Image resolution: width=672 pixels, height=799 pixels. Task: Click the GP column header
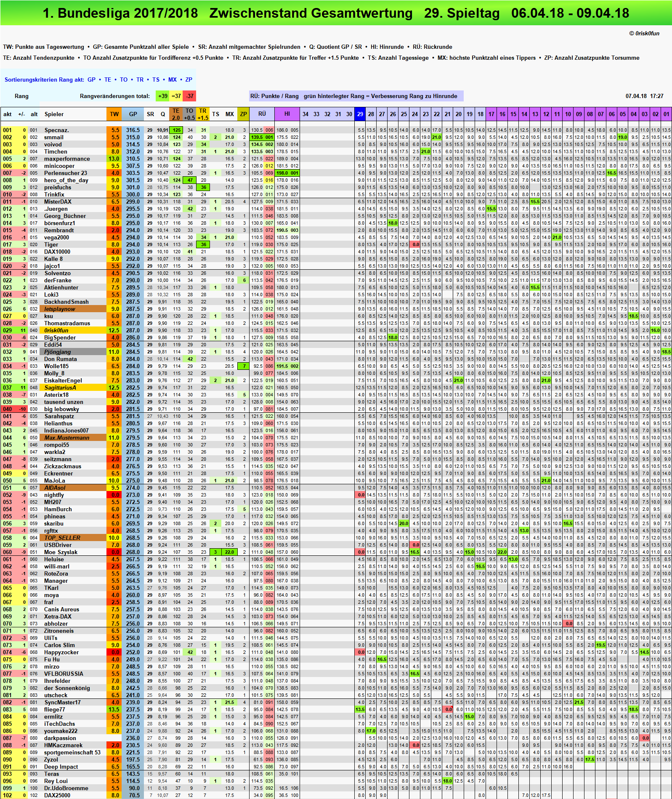coord(133,114)
